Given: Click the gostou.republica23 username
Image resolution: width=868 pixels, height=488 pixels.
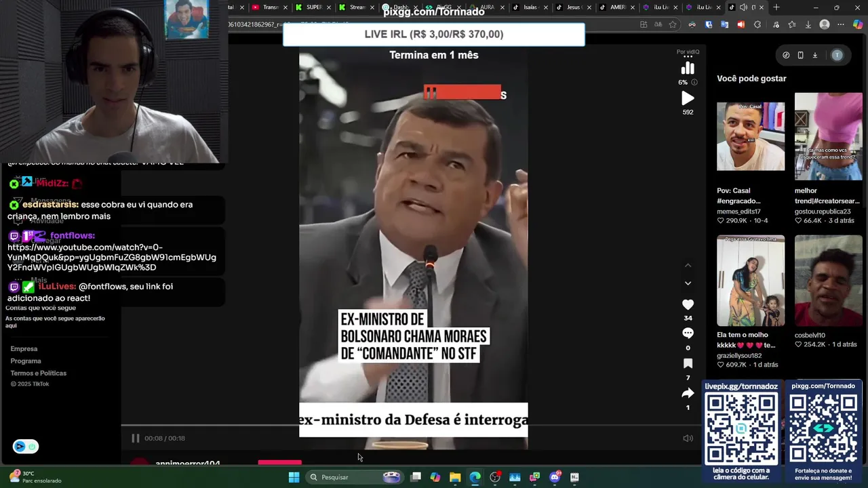Looking at the screenshot, I should pyautogui.click(x=823, y=211).
